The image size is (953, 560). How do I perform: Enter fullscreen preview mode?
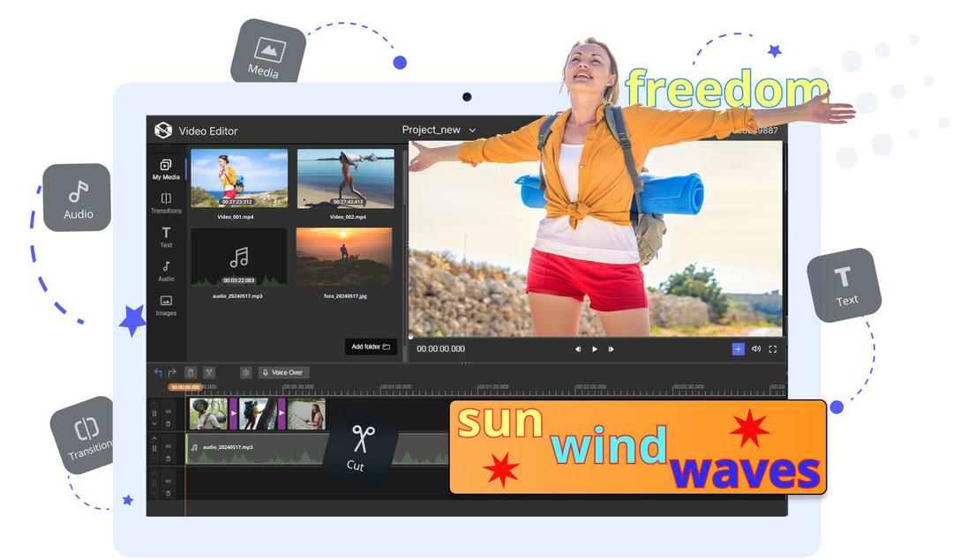tap(772, 348)
